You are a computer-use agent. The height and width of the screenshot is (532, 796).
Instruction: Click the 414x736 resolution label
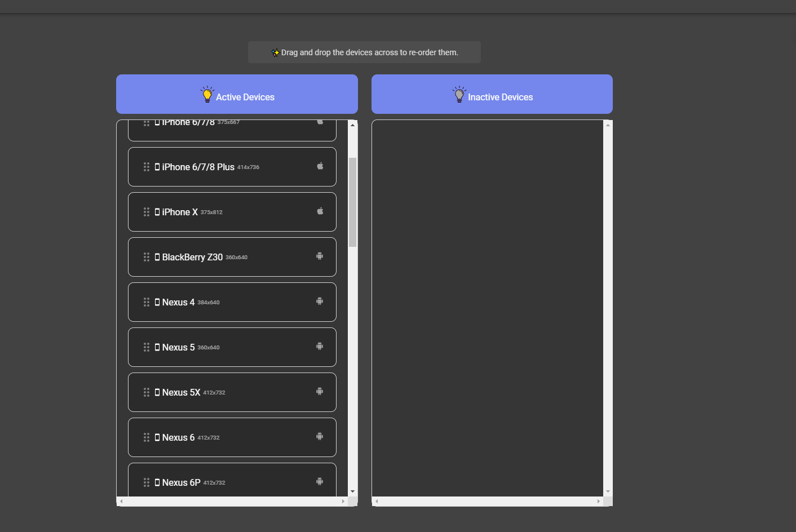[248, 167]
